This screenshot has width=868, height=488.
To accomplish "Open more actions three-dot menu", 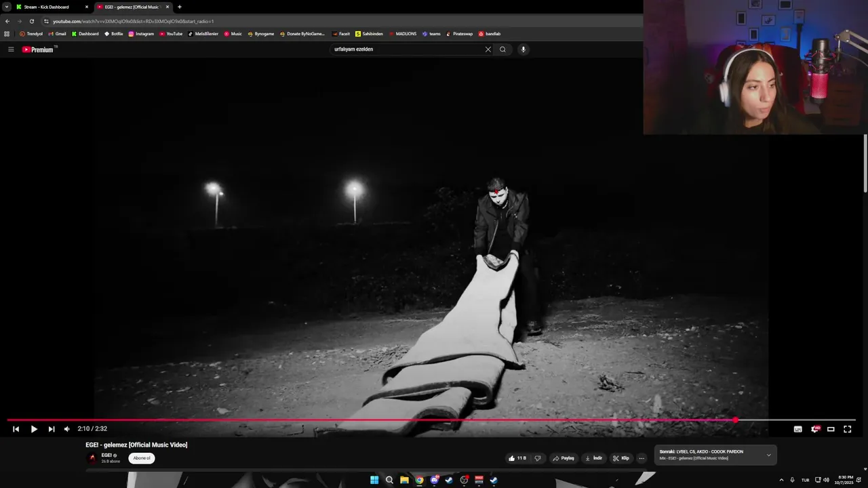I will 642,458.
